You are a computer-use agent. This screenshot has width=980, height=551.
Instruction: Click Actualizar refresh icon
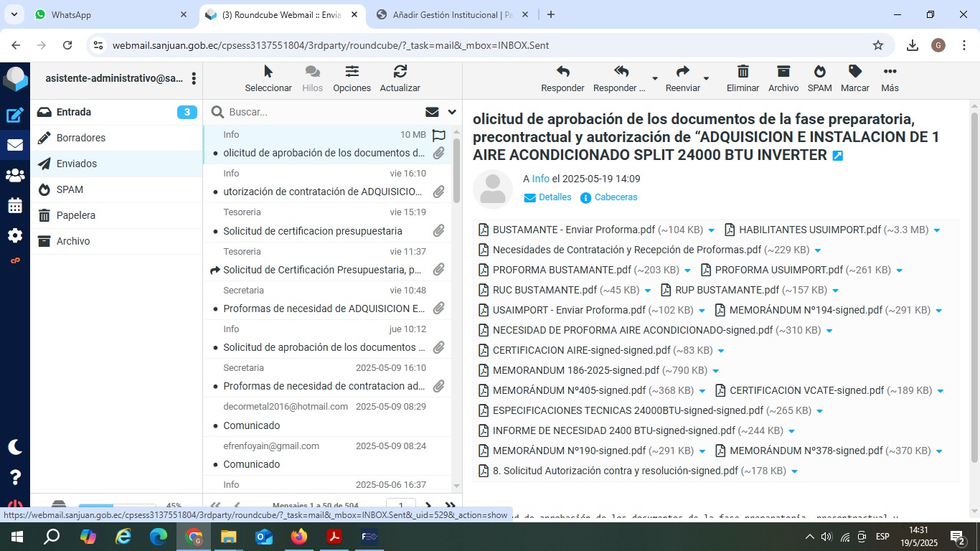(400, 72)
